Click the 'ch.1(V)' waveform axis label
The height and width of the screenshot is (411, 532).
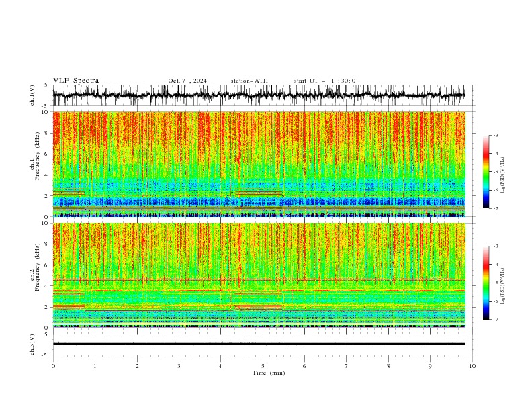click(32, 95)
